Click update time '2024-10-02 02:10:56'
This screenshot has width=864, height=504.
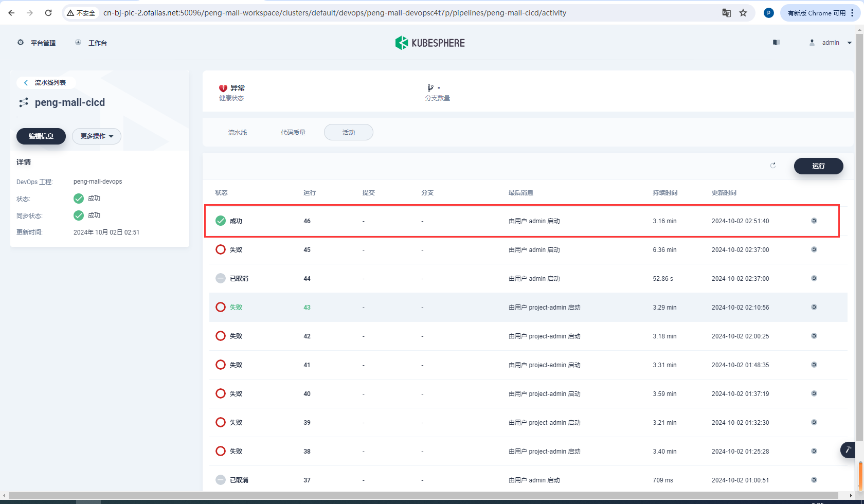[741, 308]
